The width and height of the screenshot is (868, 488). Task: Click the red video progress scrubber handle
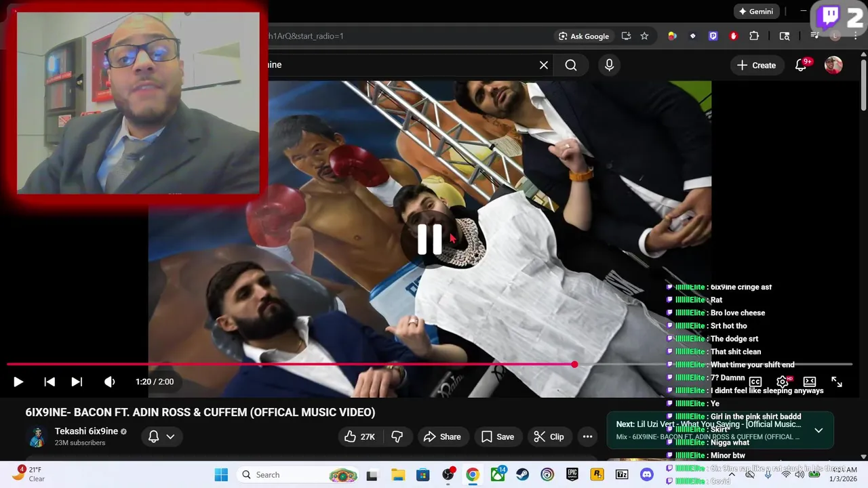pos(574,365)
